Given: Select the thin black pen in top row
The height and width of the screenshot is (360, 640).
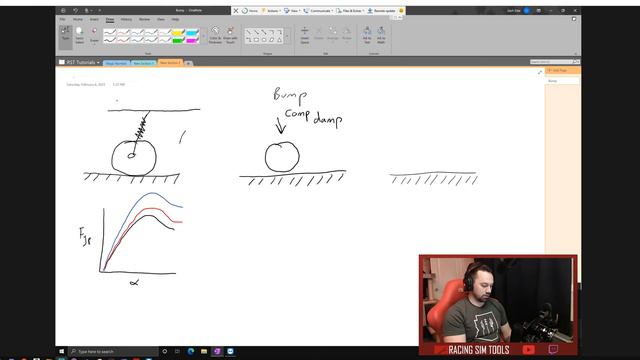Looking at the screenshot, I should point(109,32).
